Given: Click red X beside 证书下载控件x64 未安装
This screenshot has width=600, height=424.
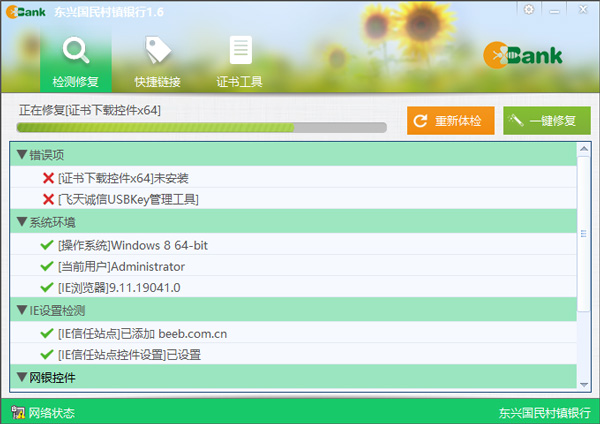Looking at the screenshot, I should (x=48, y=178).
